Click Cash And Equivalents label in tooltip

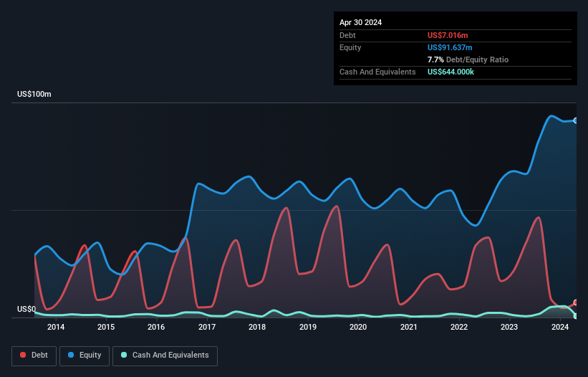(377, 72)
